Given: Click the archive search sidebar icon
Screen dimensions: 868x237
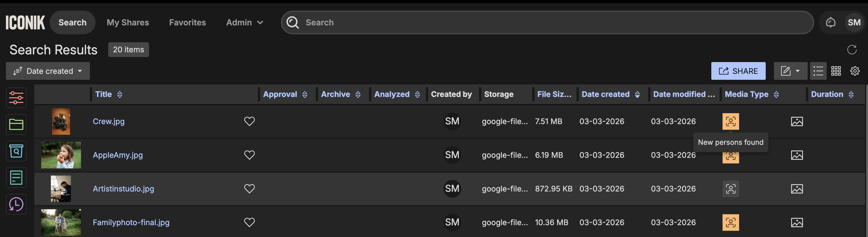Looking at the screenshot, I should click(x=16, y=151).
